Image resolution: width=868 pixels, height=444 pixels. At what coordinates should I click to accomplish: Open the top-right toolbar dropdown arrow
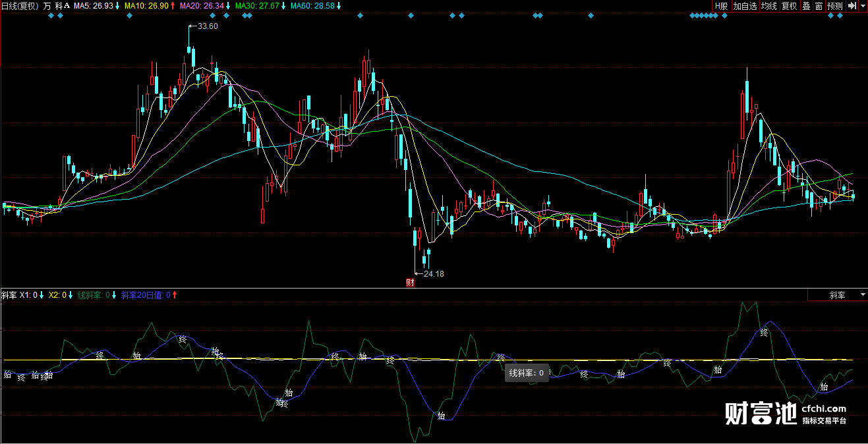point(862,6)
